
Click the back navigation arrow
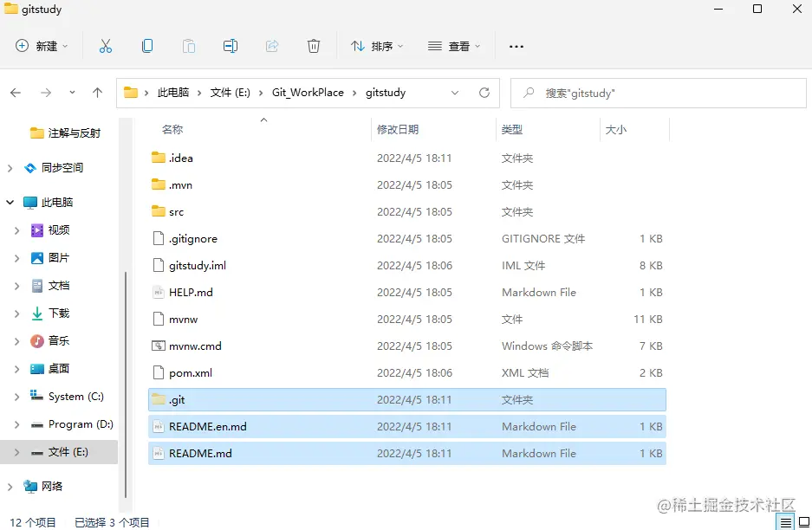click(x=17, y=93)
